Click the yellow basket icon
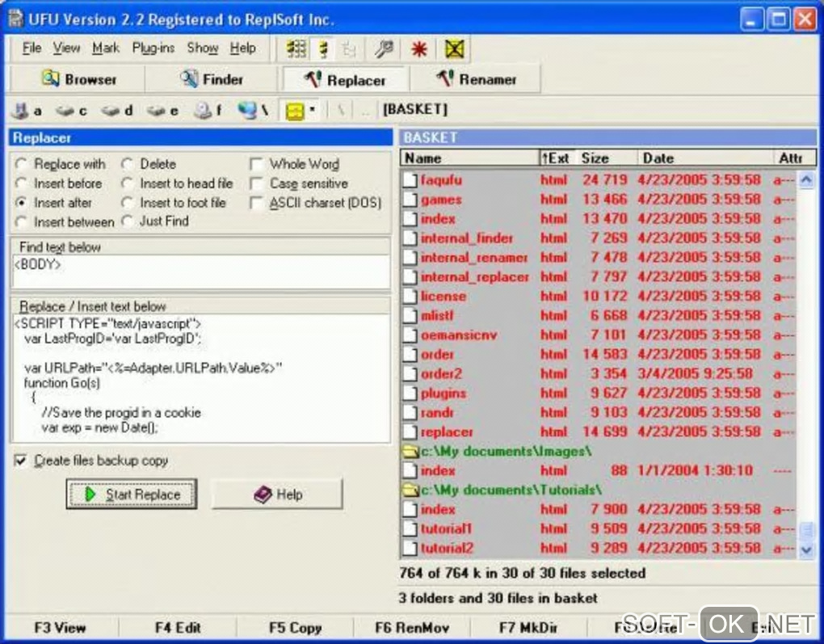This screenshot has height=644, width=824. tap(295, 111)
